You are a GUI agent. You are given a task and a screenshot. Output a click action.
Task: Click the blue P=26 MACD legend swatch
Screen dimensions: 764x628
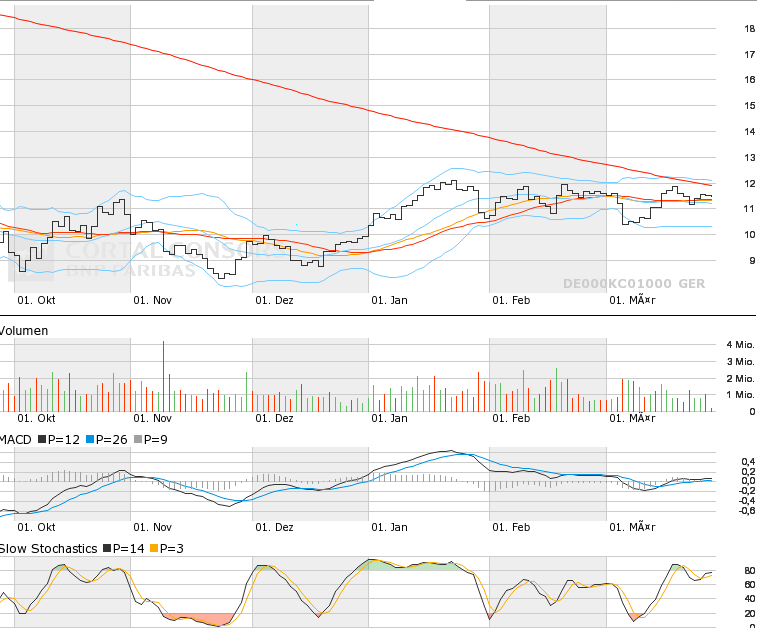click(x=90, y=439)
